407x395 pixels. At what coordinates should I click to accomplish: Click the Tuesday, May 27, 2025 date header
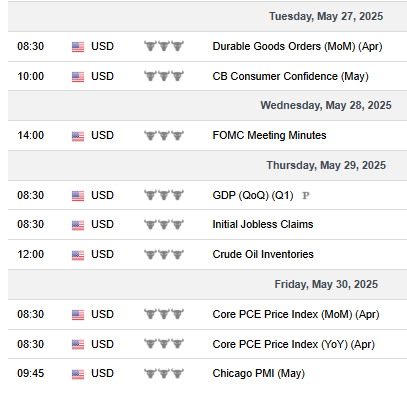pos(326,16)
